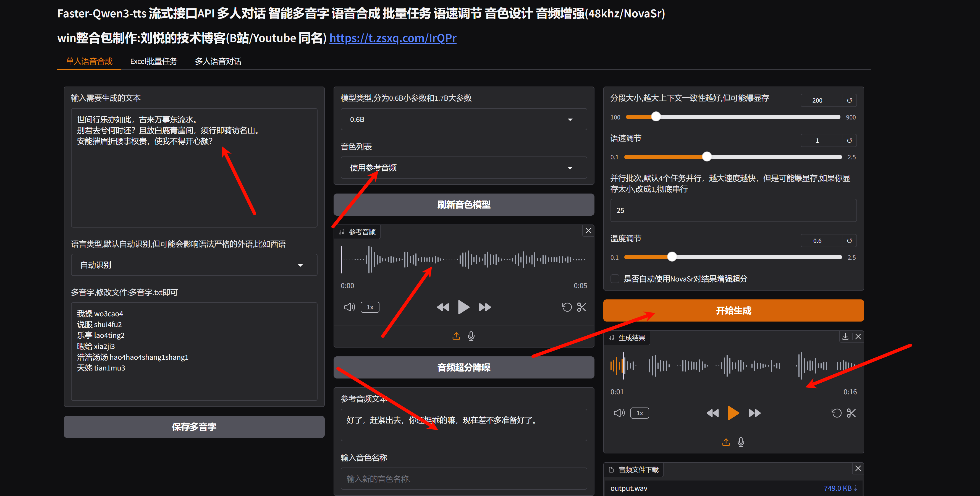Play the reference audio clip
This screenshot has width=980, height=496.
pyautogui.click(x=463, y=307)
